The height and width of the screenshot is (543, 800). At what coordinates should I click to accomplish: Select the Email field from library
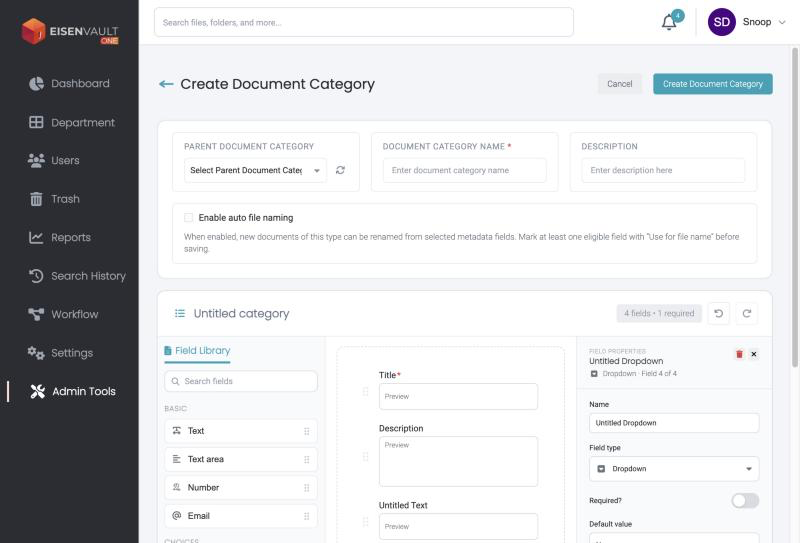[241, 516]
